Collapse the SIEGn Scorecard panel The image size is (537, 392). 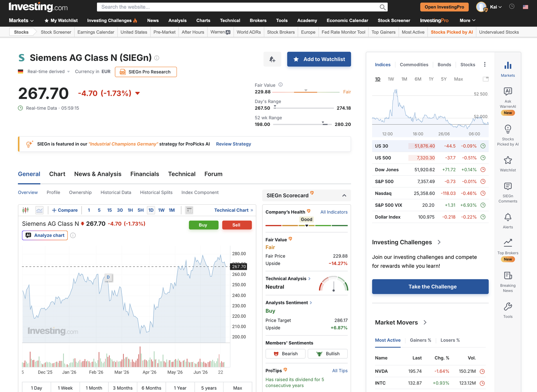click(344, 195)
